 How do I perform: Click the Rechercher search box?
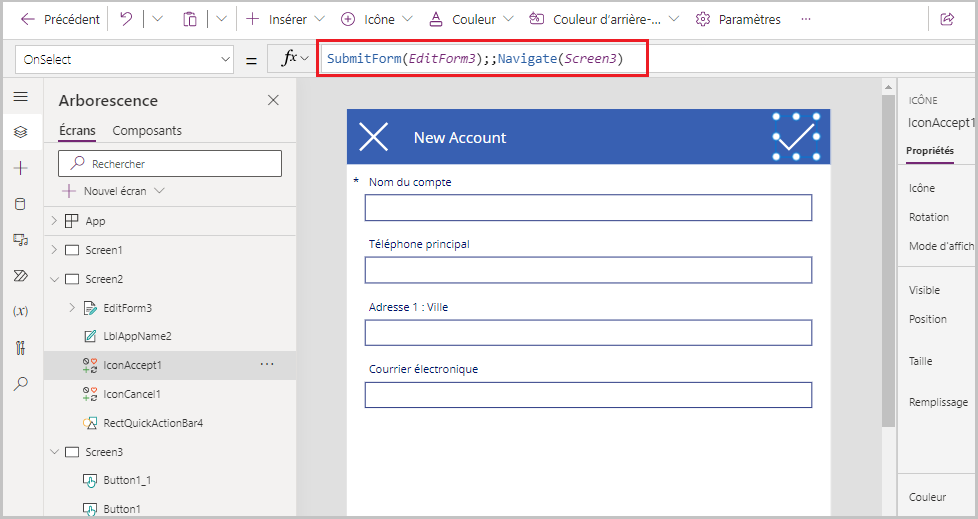[x=170, y=163]
